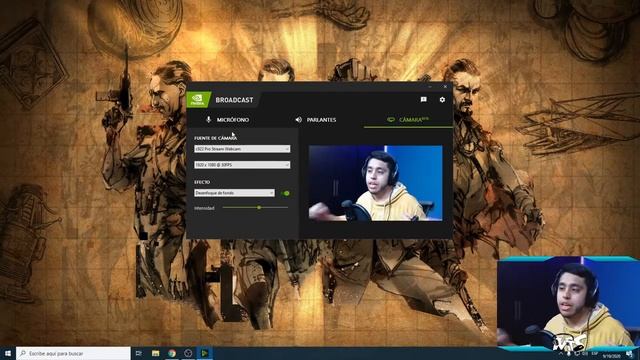
Task: Open Broadcast settings gear
Action: click(442, 100)
